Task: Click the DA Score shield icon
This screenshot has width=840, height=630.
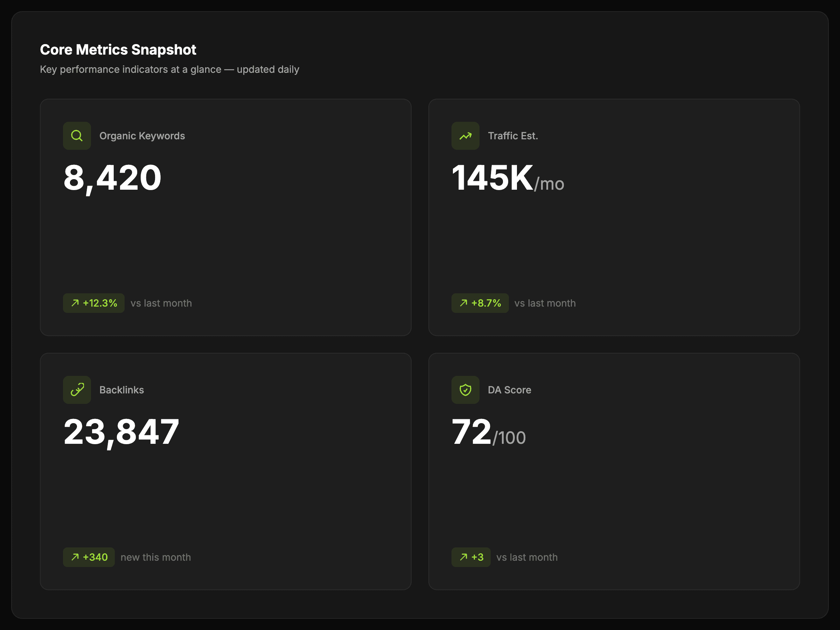Action: (465, 390)
